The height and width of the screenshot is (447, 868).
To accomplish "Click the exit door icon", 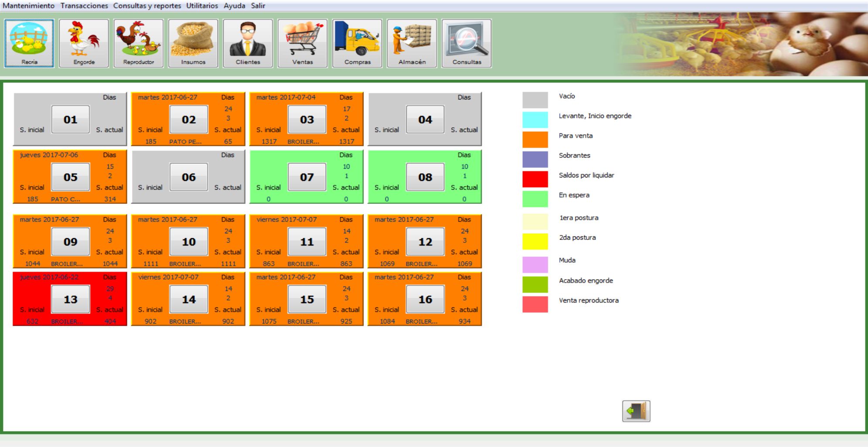I will 636,411.
